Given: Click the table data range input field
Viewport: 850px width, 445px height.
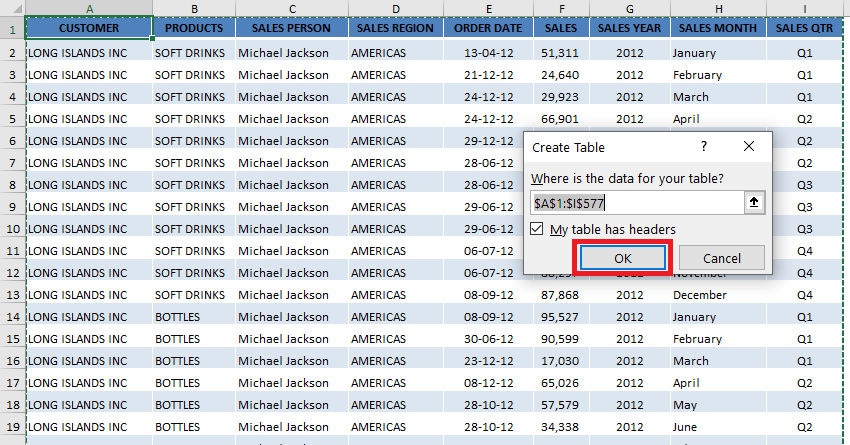Looking at the screenshot, I should coord(637,203).
